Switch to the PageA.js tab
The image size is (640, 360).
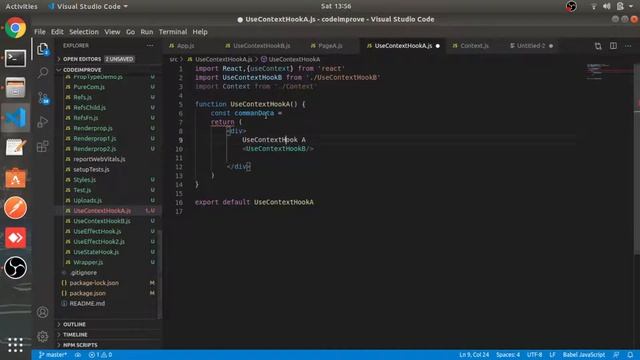(331, 46)
